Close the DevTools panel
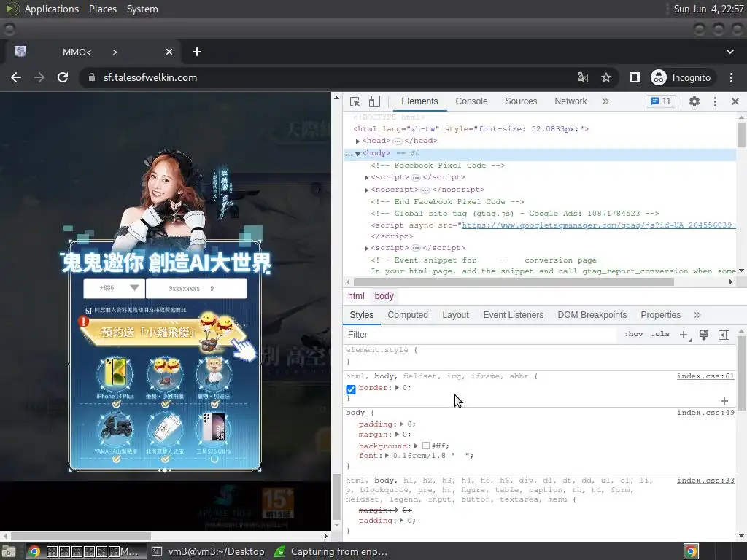This screenshot has height=560, width=747. click(735, 101)
